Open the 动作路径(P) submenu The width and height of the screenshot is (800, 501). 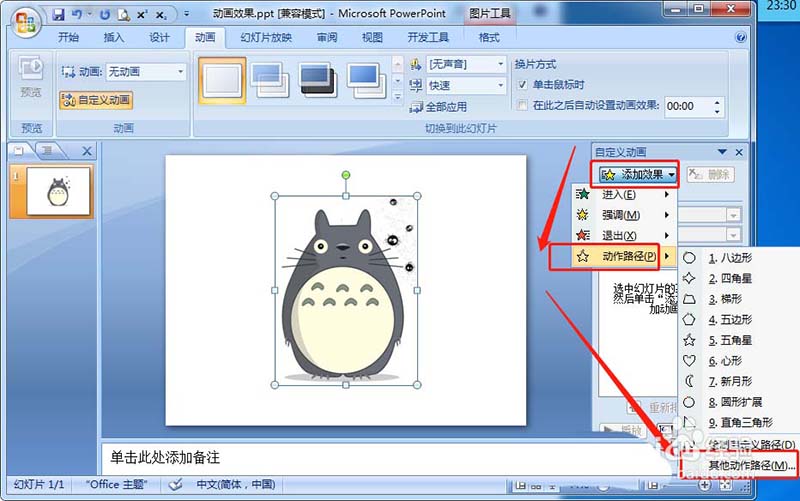(623, 256)
